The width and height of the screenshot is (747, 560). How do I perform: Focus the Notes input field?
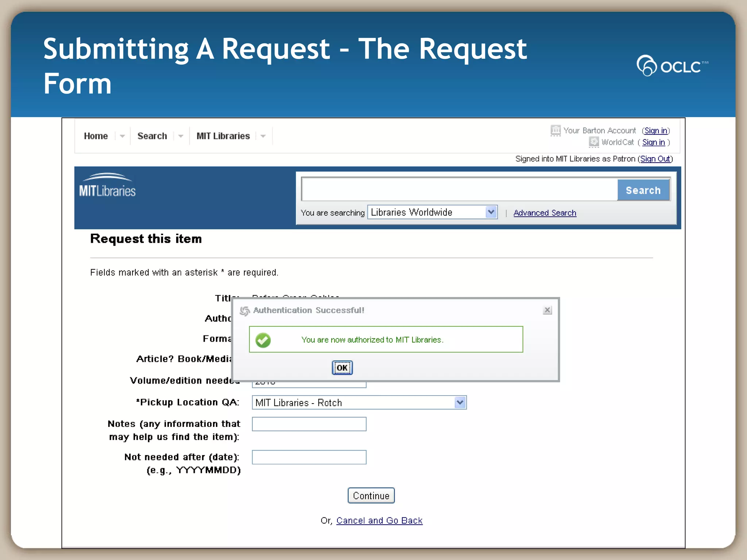(309, 424)
